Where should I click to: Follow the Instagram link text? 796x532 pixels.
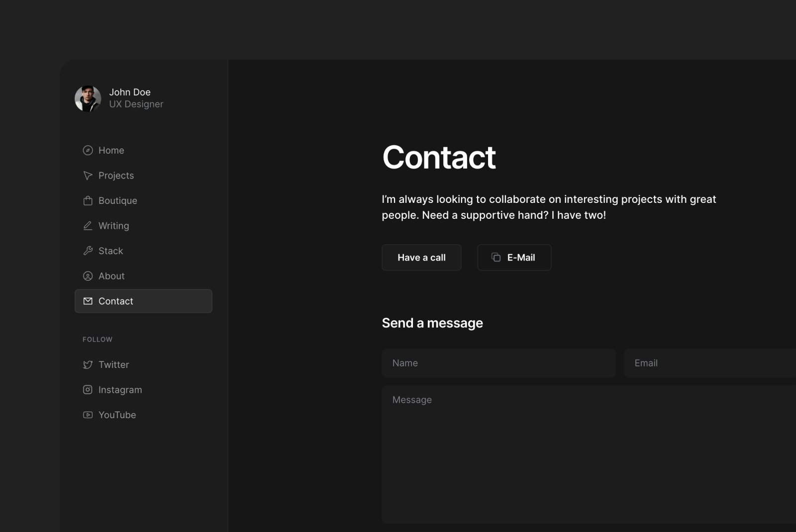click(x=120, y=390)
